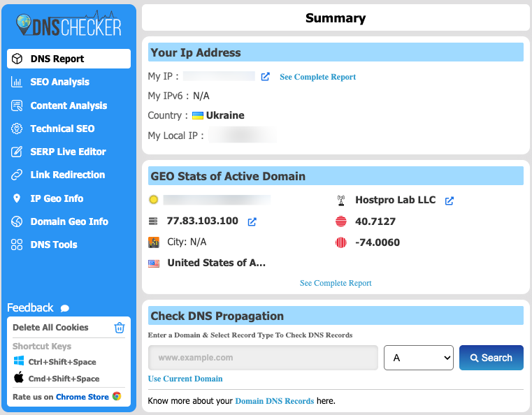Click the Content Analysis icon
Image resolution: width=532 pixels, height=415 pixels.
point(17,105)
